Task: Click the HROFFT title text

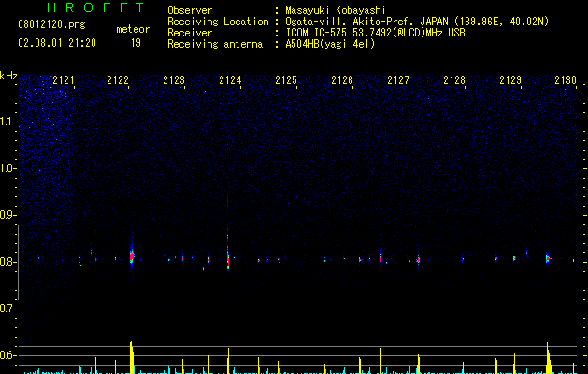Action: (95, 7)
